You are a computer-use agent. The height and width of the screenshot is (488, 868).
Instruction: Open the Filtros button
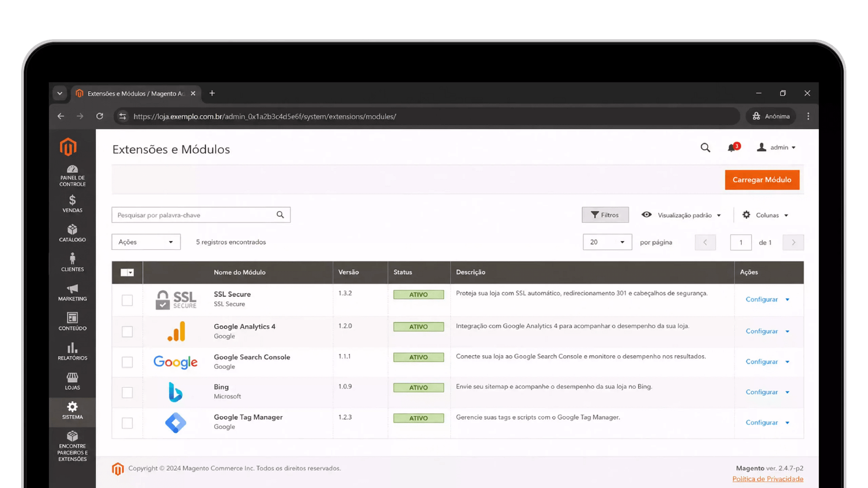click(605, 215)
